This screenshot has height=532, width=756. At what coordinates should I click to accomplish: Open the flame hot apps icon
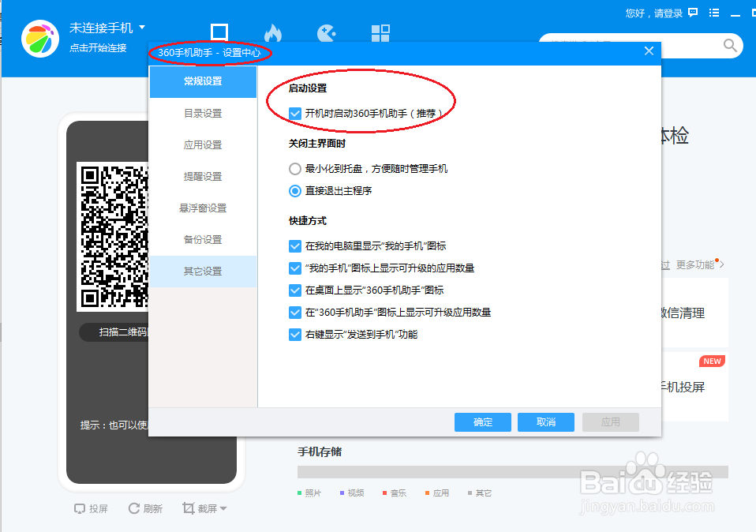click(273, 33)
